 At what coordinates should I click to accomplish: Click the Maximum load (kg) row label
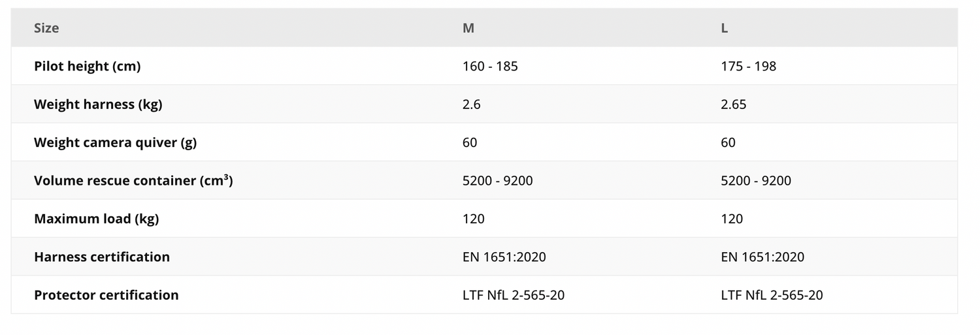click(x=96, y=219)
